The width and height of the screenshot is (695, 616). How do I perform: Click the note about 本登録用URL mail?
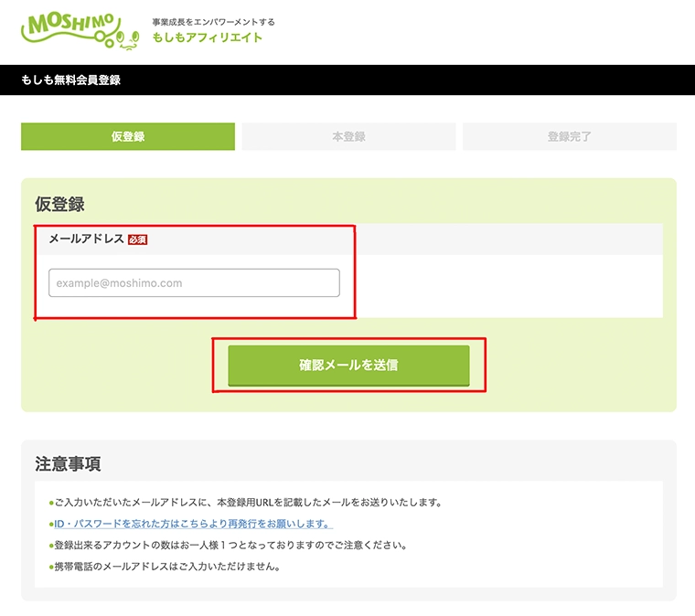[246, 502]
